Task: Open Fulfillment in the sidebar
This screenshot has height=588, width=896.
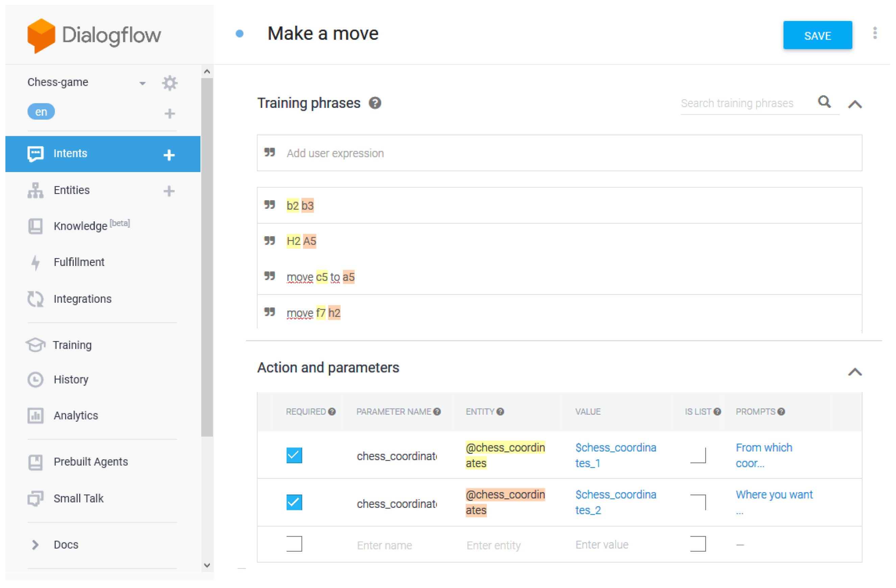Action: tap(79, 262)
